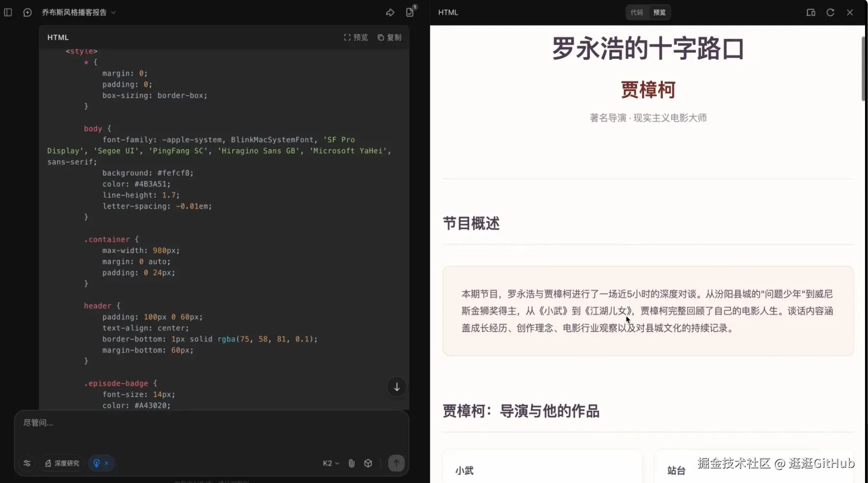The image size is (868, 483).
Task: Open the sliders settings icon in the input bar
Action: [x=27, y=463]
